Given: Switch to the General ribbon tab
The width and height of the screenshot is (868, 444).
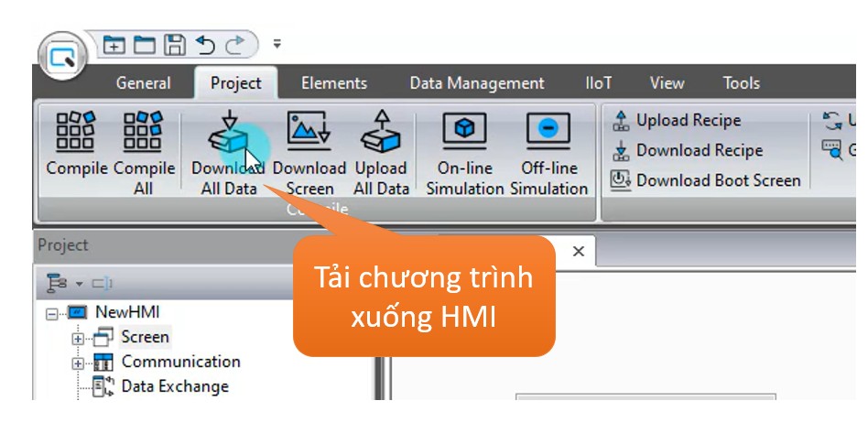Looking at the screenshot, I should [144, 83].
